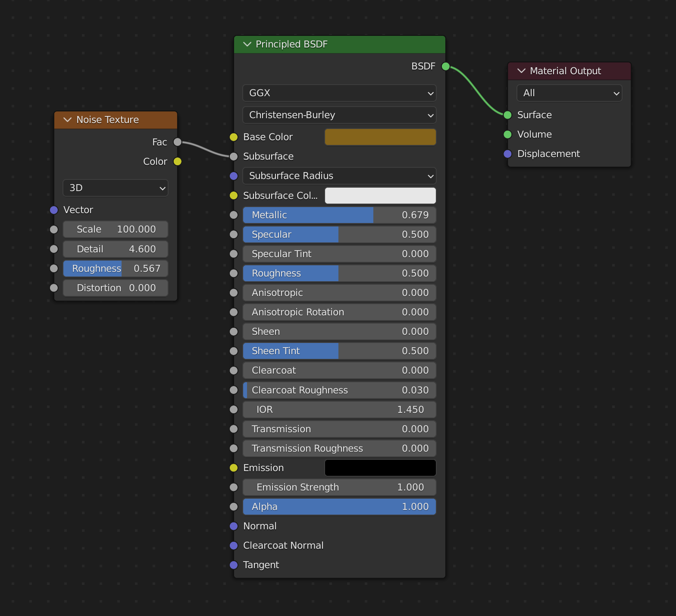The image size is (676, 616).
Task: Click the BSDF output socket
Action: [x=446, y=66]
